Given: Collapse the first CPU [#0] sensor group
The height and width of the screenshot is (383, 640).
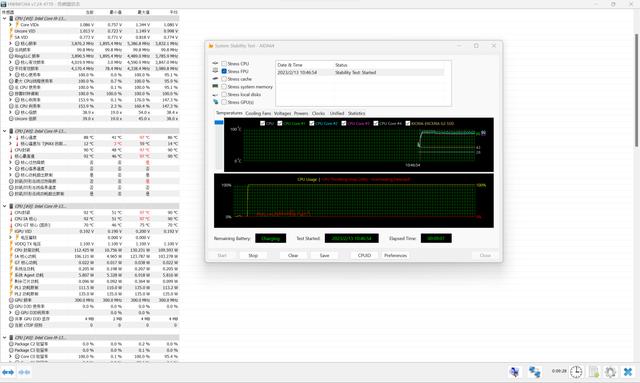Looking at the screenshot, I should click(4, 18).
